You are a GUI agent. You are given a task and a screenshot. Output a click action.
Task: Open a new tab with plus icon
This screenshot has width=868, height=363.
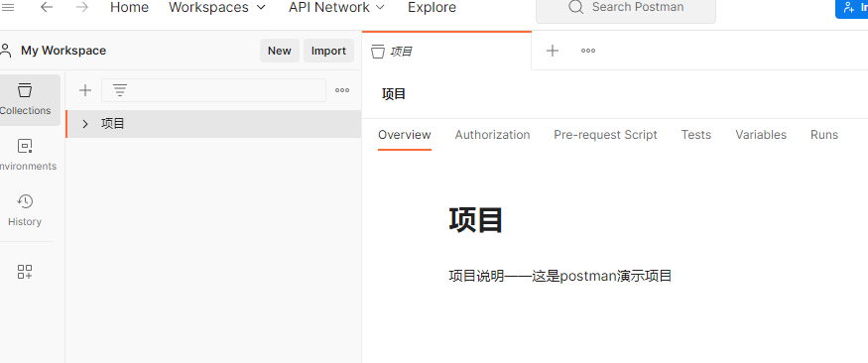(553, 51)
